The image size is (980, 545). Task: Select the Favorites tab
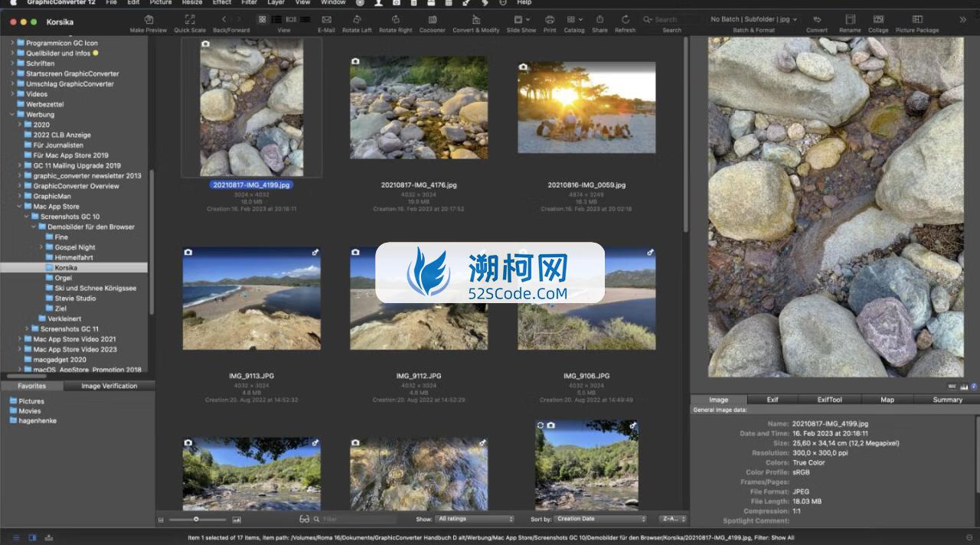[32, 387]
